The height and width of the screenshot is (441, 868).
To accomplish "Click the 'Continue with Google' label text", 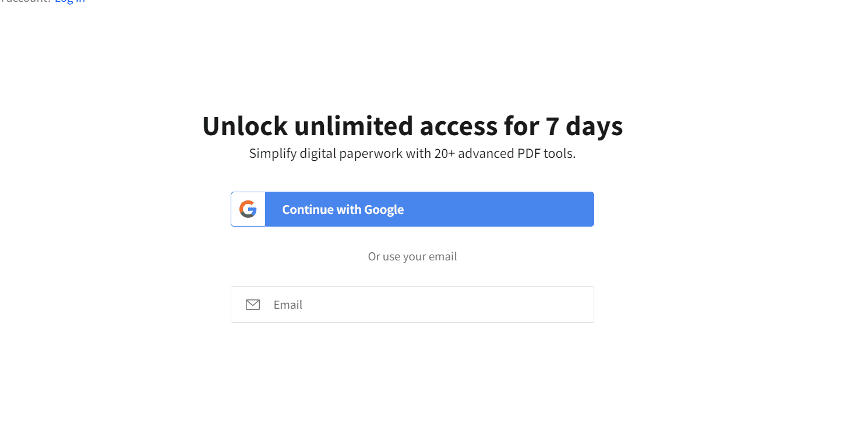I will click(343, 210).
